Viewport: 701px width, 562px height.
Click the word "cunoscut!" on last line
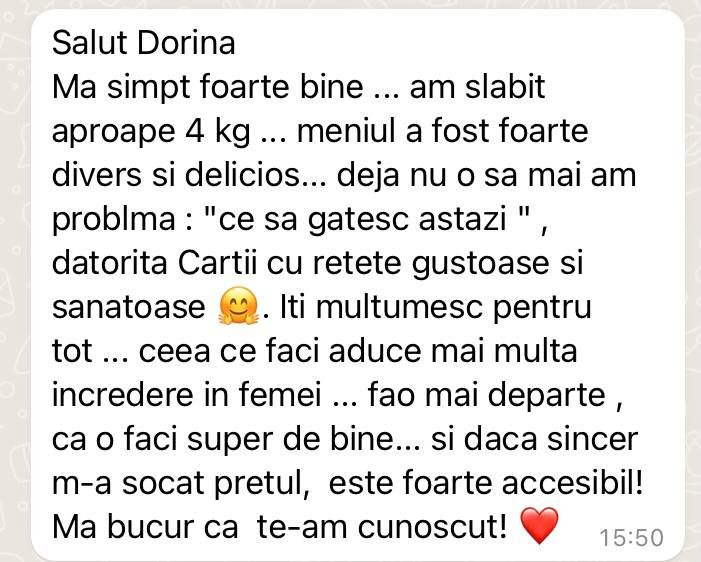pos(432,527)
